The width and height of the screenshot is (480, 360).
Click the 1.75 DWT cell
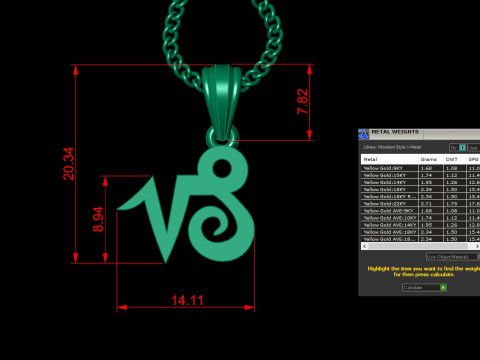pos(455,204)
